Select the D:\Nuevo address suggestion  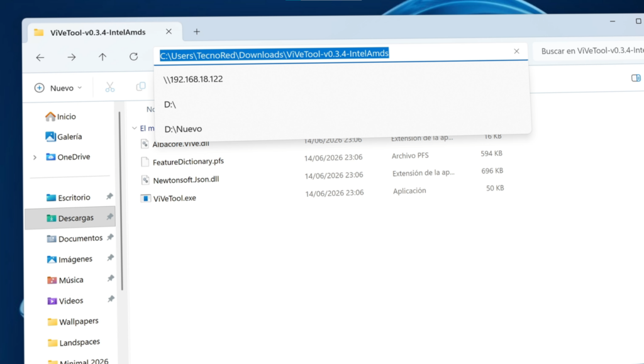[183, 129]
